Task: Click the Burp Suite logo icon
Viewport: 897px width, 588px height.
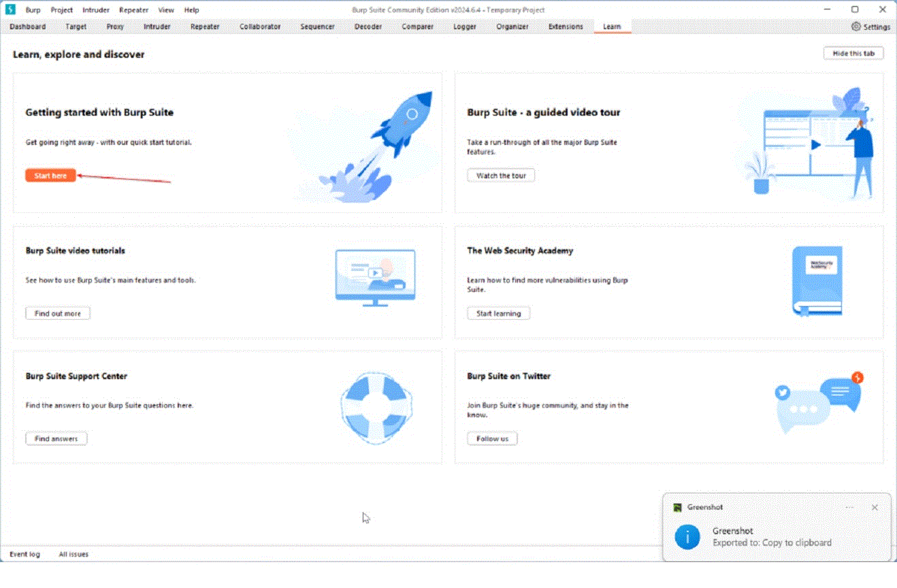Action: click(x=10, y=10)
